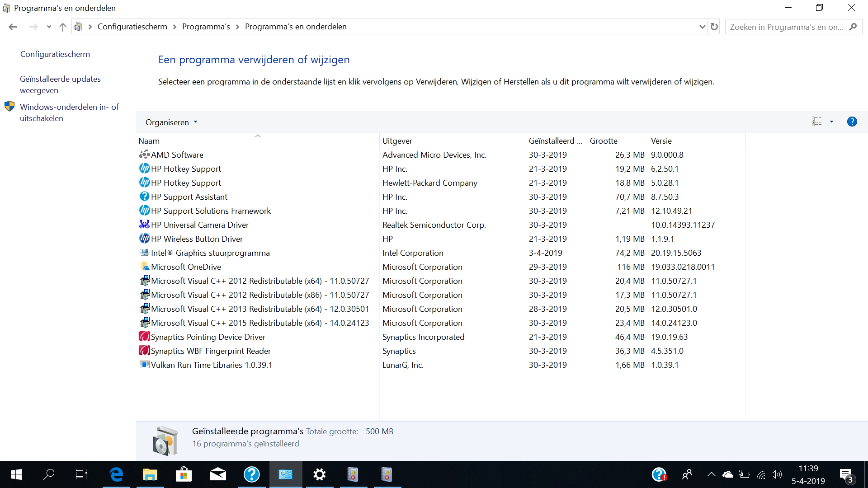The width and height of the screenshot is (868, 488).
Task: Click the volume speaker in system tray
Action: pos(777,474)
